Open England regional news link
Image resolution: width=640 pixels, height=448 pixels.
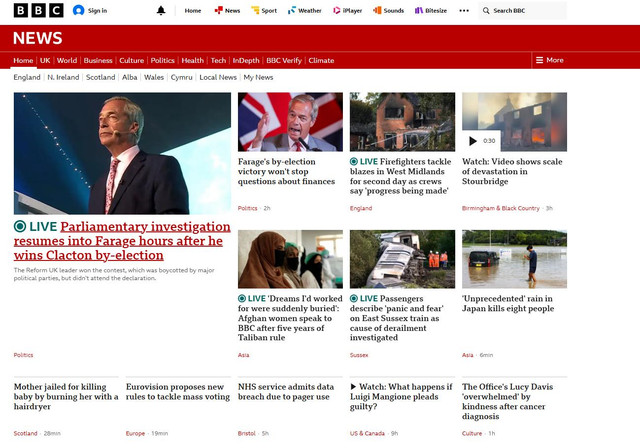coord(27,77)
